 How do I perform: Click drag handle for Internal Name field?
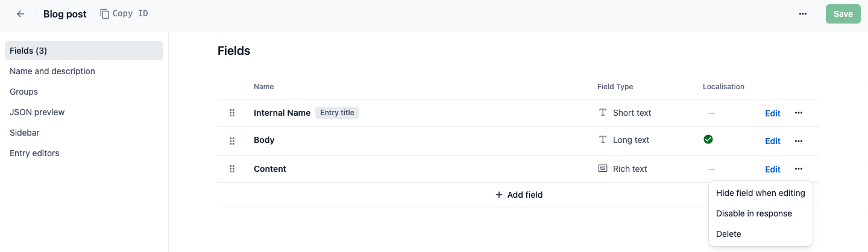click(x=232, y=113)
